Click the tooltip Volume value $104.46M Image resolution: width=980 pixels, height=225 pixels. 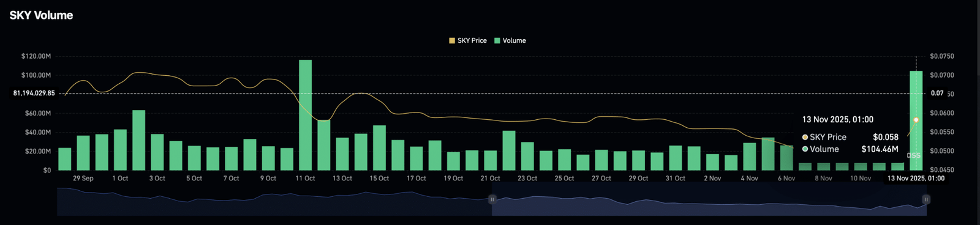point(880,149)
